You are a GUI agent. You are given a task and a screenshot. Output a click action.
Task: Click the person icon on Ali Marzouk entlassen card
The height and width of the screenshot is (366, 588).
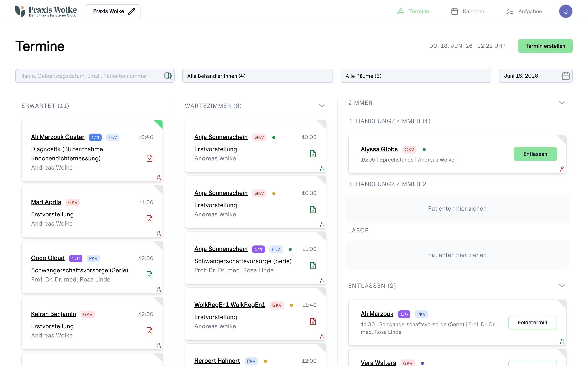562,341
